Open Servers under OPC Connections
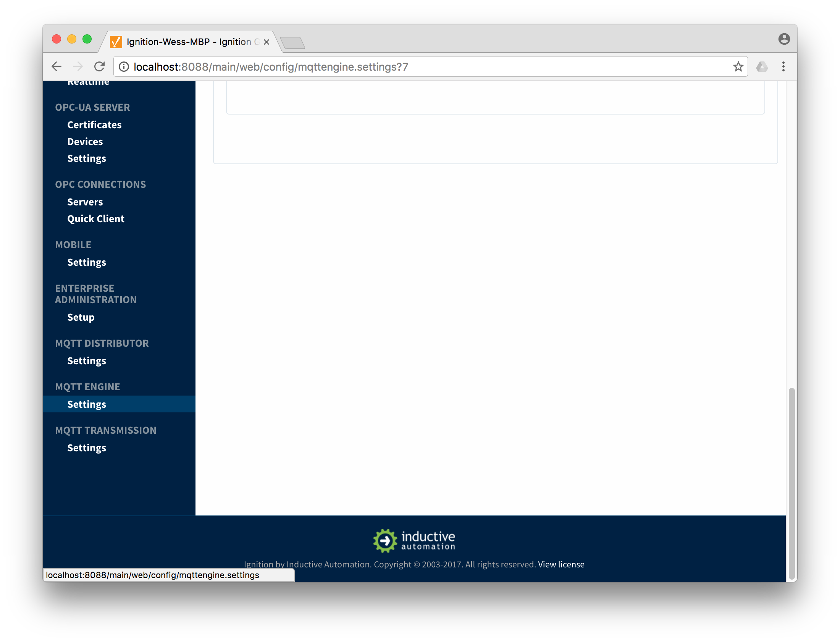Image resolution: width=840 pixels, height=643 pixels. [x=85, y=202]
